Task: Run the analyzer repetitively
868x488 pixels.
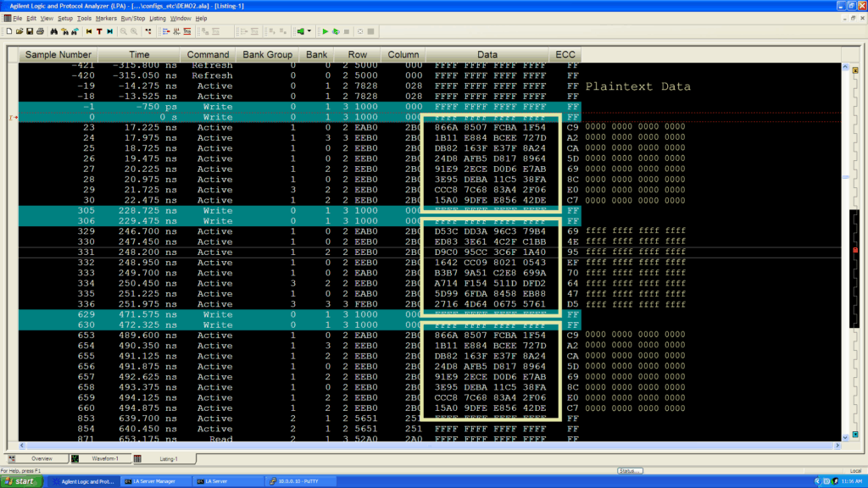Action: tap(334, 30)
